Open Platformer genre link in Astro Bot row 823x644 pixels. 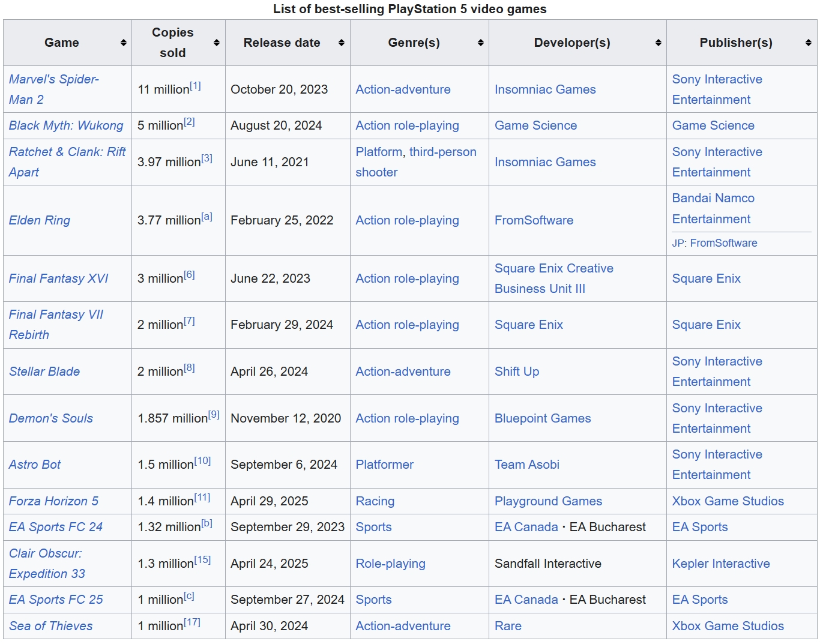[385, 465]
